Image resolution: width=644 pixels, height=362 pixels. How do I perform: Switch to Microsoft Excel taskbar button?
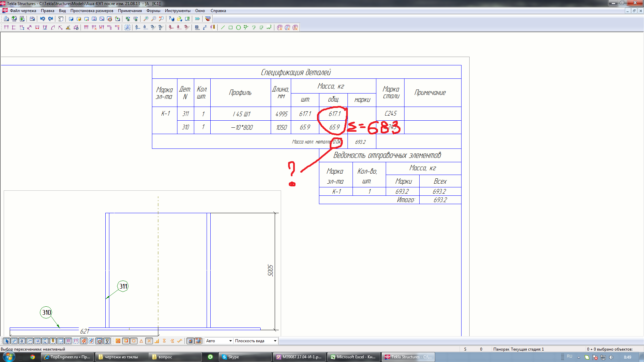coord(354,357)
